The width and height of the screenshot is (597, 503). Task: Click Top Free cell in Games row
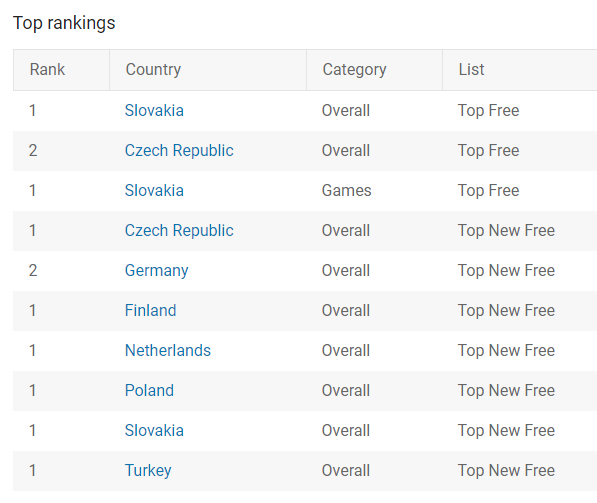(x=488, y=191)
